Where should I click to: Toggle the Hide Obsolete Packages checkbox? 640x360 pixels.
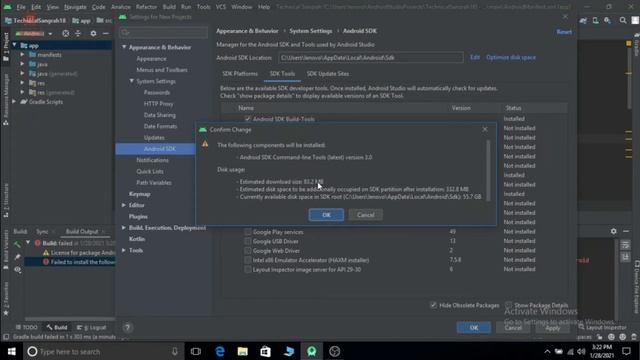click(x=433, y=305)
